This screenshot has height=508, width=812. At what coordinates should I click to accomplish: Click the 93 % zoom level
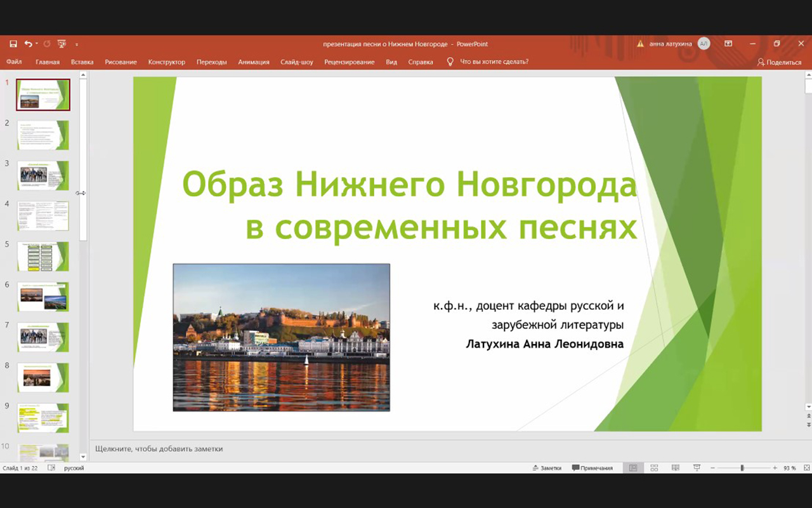(789, 468)
